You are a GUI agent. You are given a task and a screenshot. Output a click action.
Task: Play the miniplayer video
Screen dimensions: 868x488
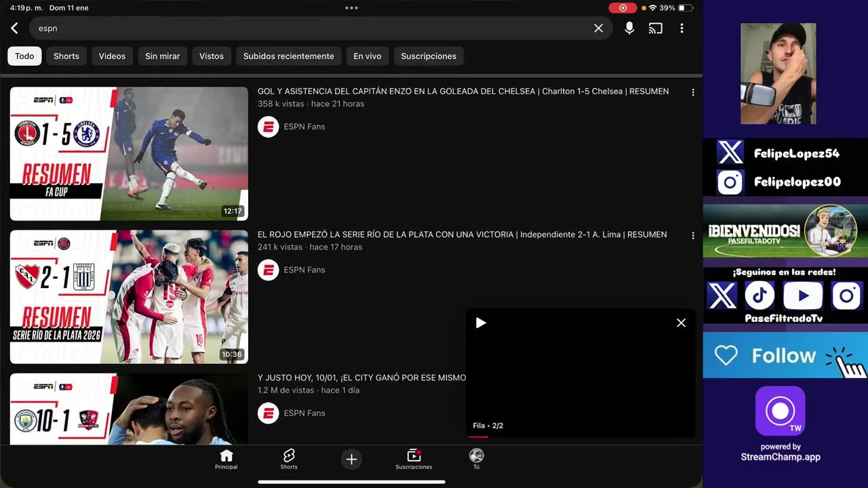[x=481, y=323]
